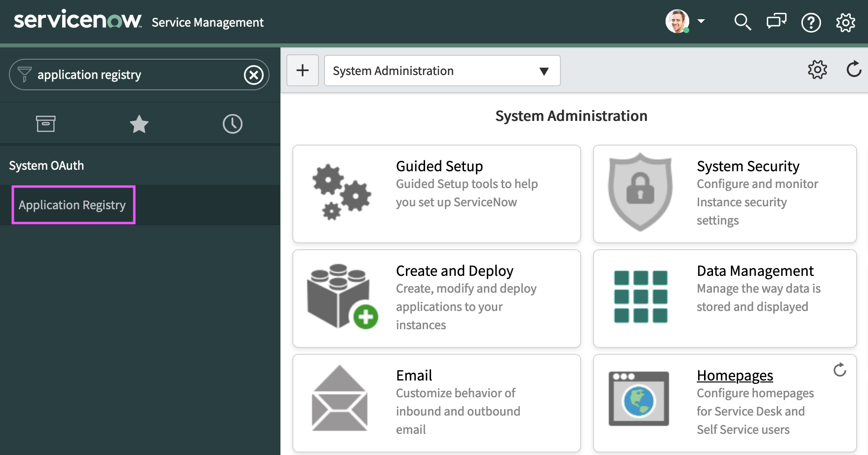This screenshot has height=455, width=868.
Task: Open the History clock tab
Action: tap(233, 124)
